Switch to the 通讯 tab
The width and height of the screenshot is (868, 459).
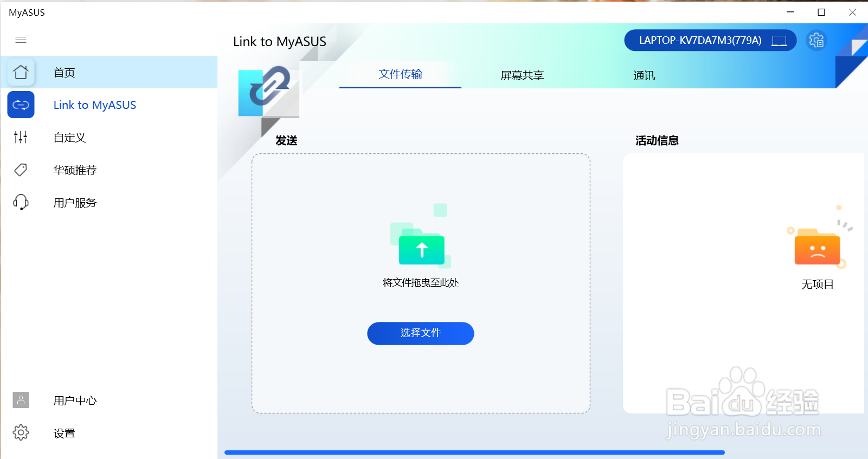644,75
